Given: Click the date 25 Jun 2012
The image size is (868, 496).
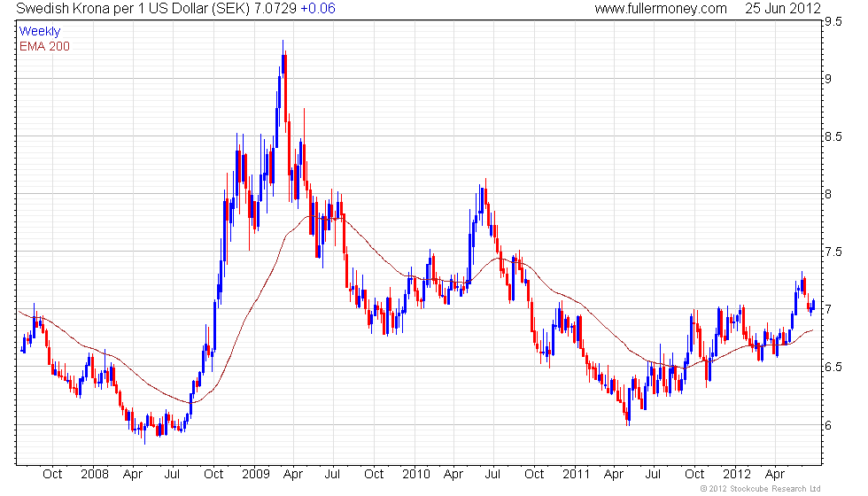Looking at the screenshot, I should [x=782, y=8].
